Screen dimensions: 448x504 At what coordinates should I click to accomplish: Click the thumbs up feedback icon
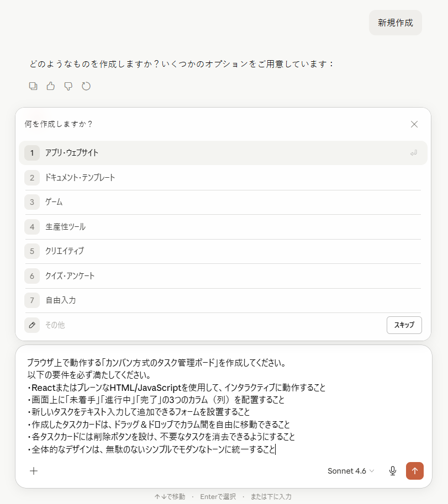[50, 86]
